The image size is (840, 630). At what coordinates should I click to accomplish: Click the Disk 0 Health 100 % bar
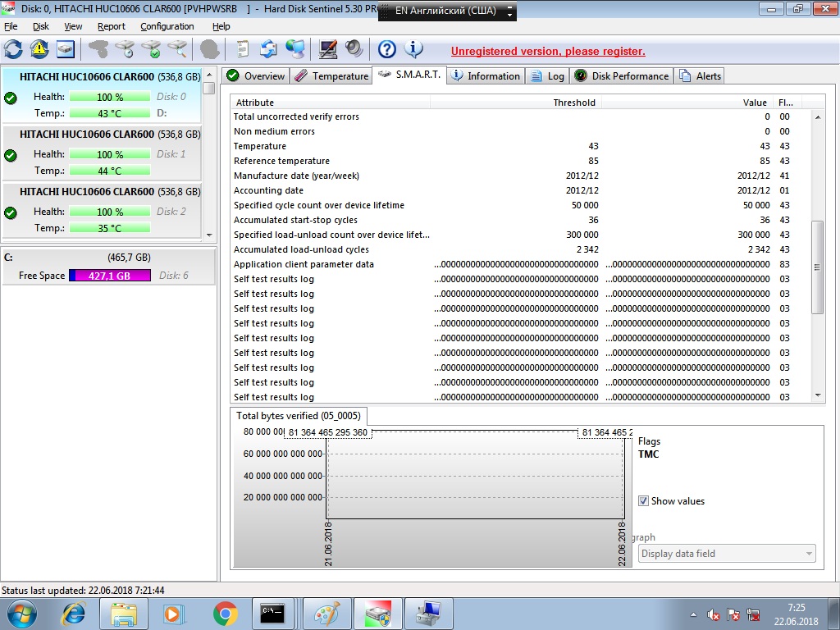click(110, 97)
